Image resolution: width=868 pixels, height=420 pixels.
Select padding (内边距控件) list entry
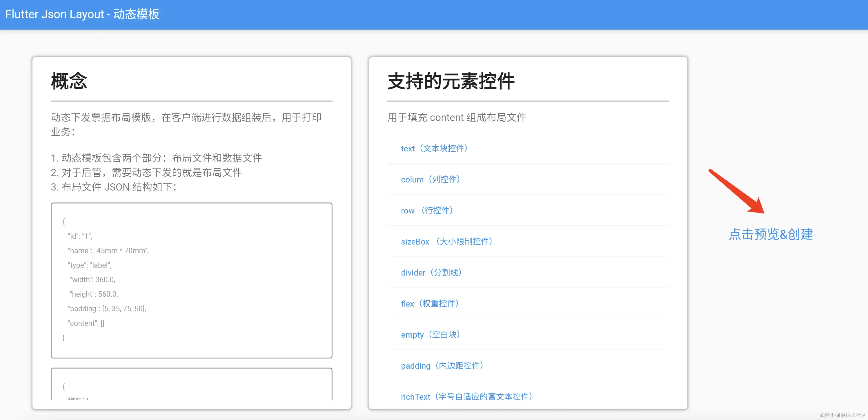442,365
